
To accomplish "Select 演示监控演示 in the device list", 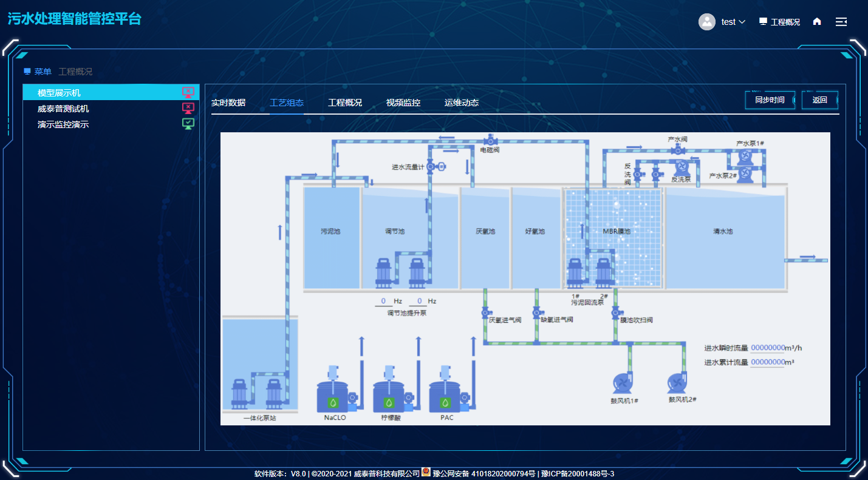I will [63, 124].
